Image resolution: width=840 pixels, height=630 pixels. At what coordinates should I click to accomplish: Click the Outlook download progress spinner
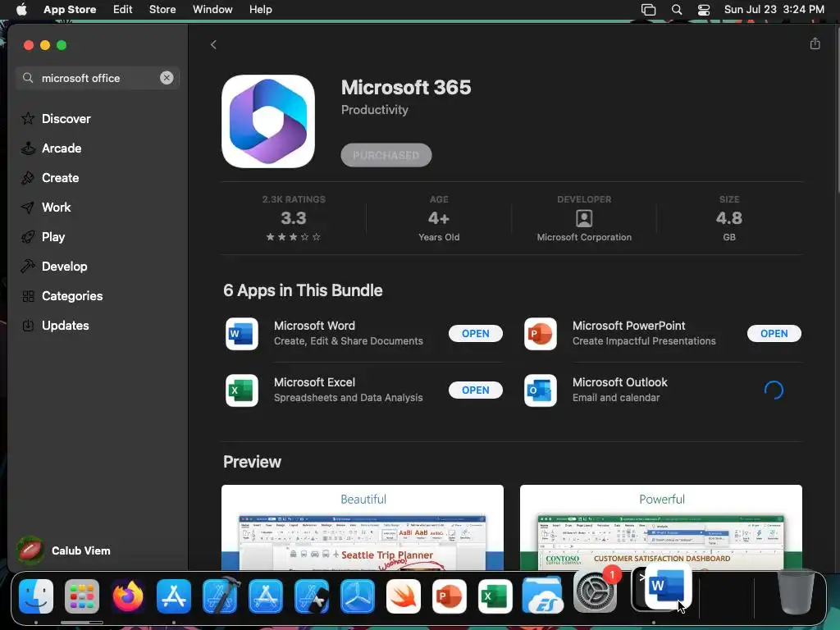click(x=774, y=390)
